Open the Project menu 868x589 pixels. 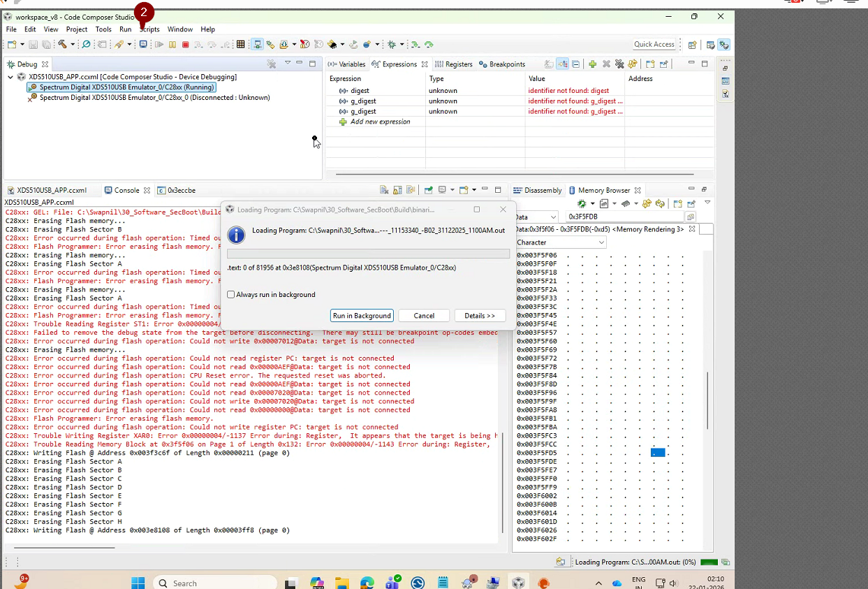(77, 29)
